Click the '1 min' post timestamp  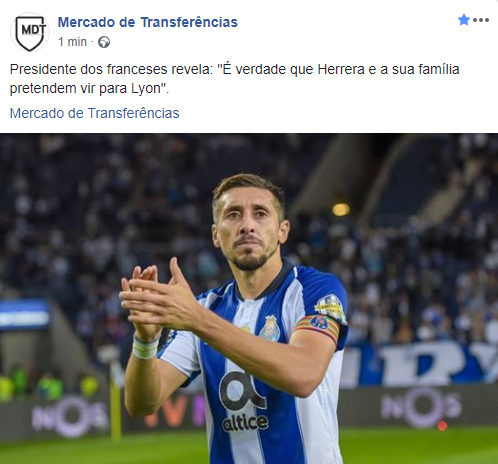tap(72, 42)
